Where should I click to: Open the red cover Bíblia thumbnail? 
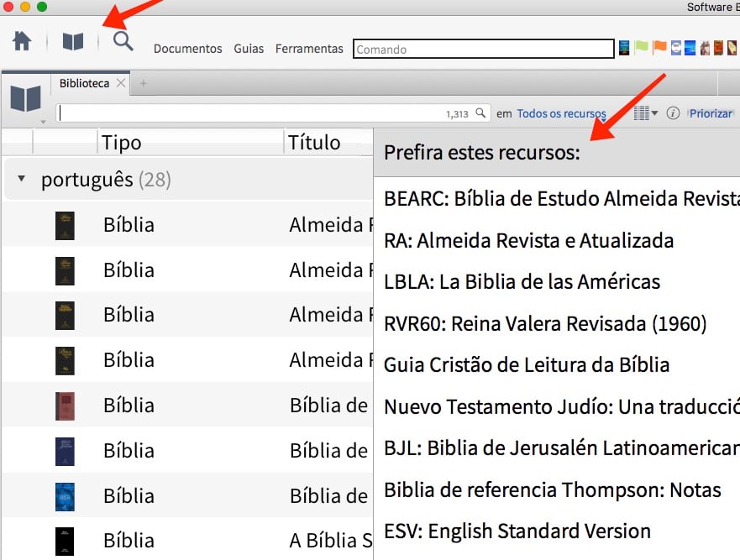[66, 406]
